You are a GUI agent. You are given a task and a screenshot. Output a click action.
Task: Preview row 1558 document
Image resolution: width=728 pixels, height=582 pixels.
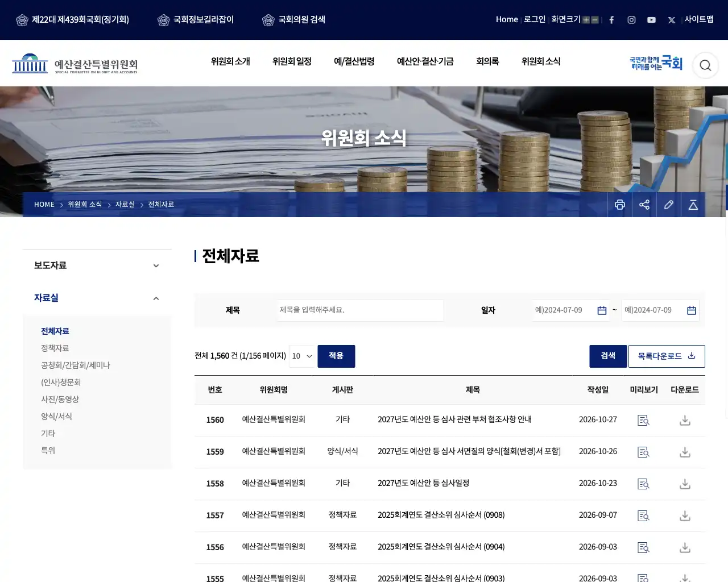point(643,484)
